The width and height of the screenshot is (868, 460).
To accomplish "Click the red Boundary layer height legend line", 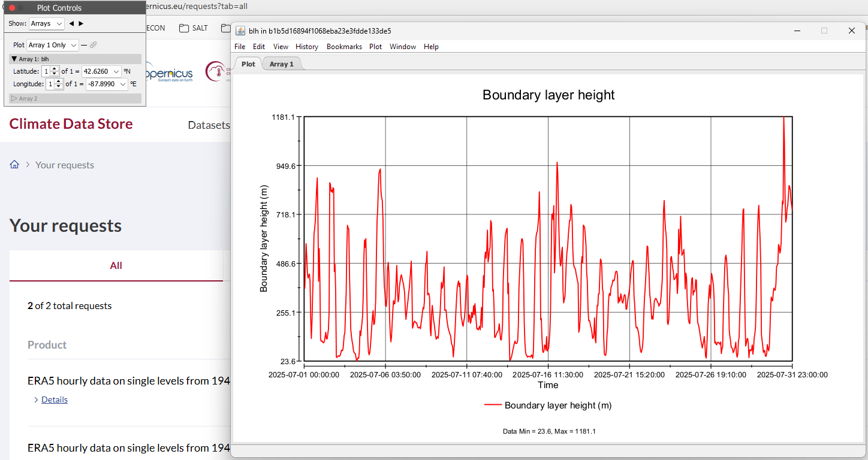I will coord(493,405).
